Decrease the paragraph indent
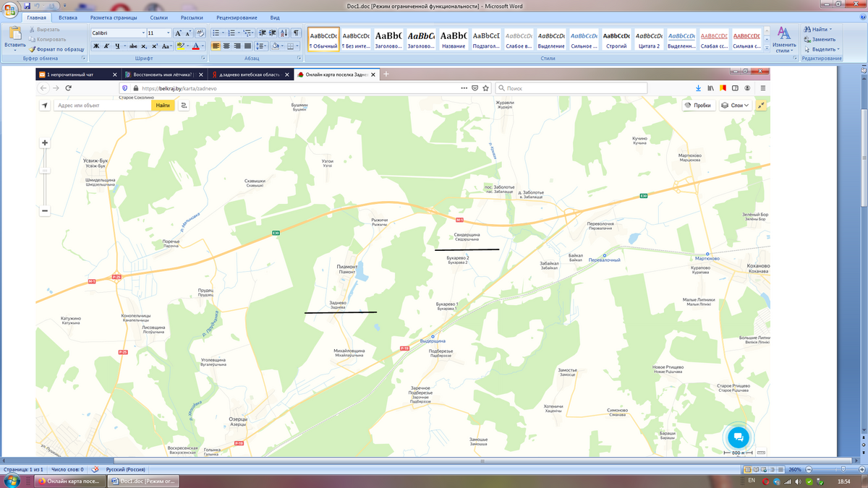This screenshot has height=488, width=868. tap(262, 33)
